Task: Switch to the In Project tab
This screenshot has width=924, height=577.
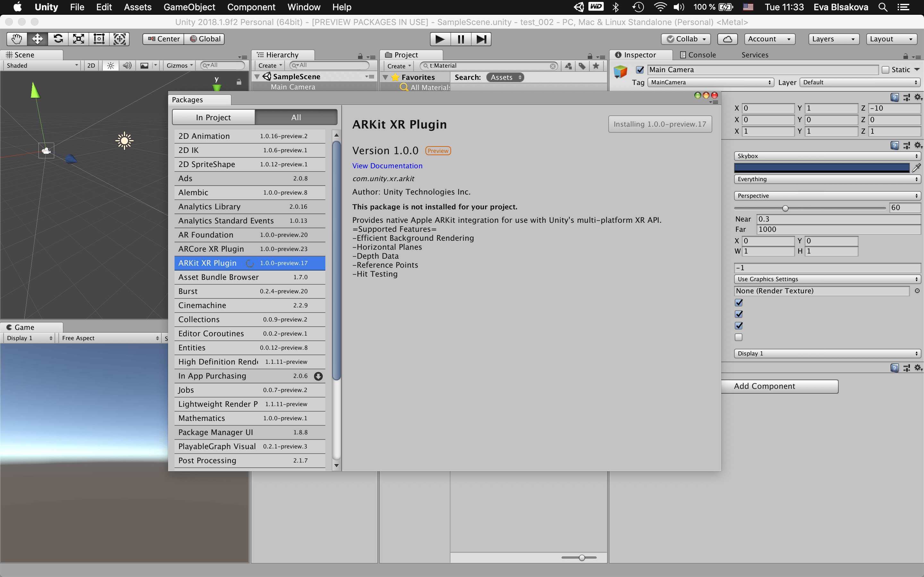Action: (213, 118)
